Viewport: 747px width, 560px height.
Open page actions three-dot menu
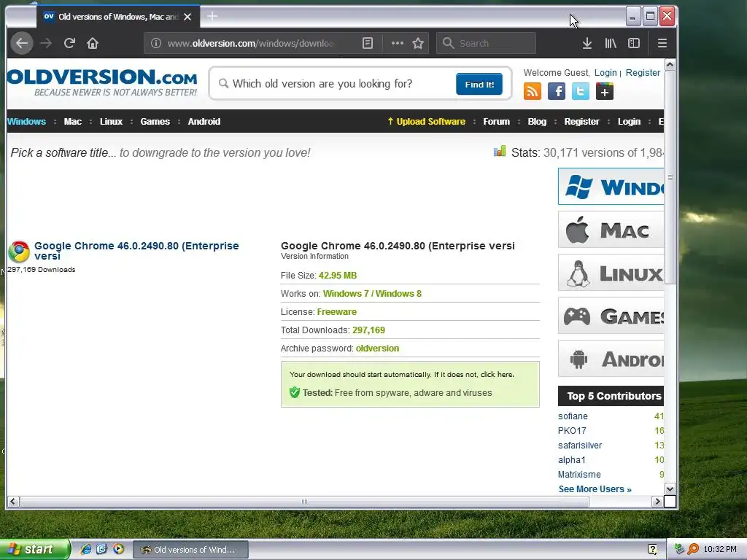coord(398,43)
